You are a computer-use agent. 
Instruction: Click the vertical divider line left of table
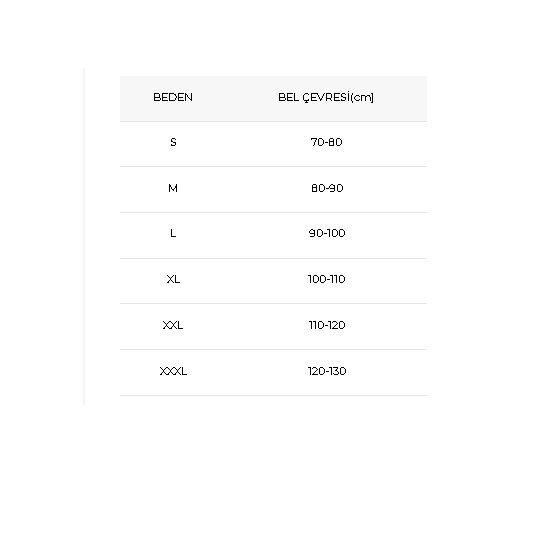[84, 236]
